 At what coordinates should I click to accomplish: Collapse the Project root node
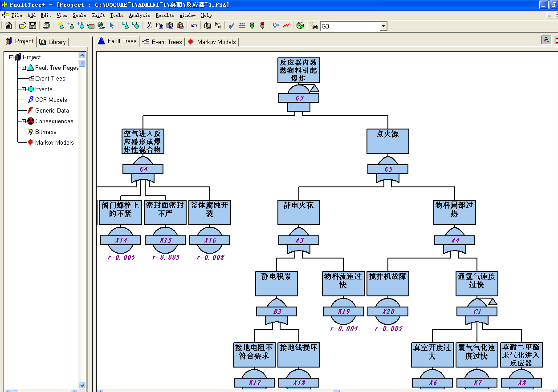click(x=12, y=57)
